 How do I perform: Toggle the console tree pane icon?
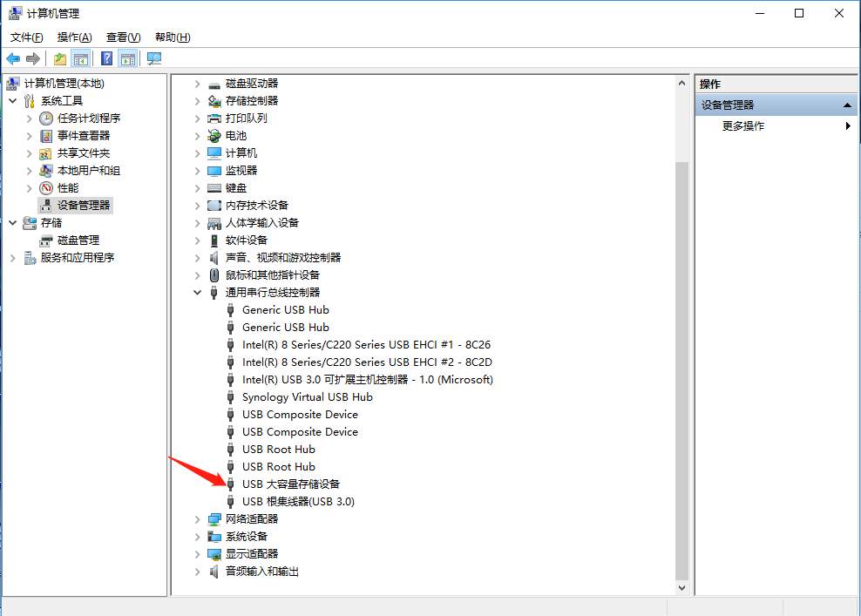(x=81, y=58)
